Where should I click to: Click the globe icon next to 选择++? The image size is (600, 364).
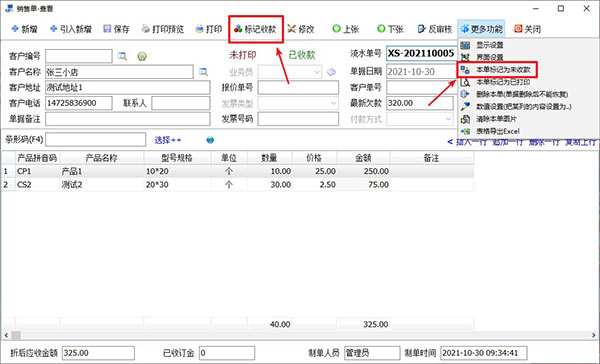[210, 140]
